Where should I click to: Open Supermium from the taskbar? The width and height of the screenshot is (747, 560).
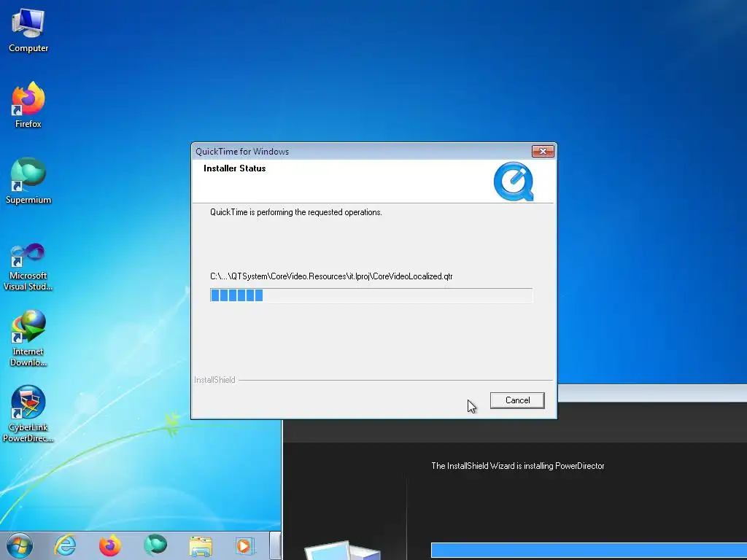point(155,545)
